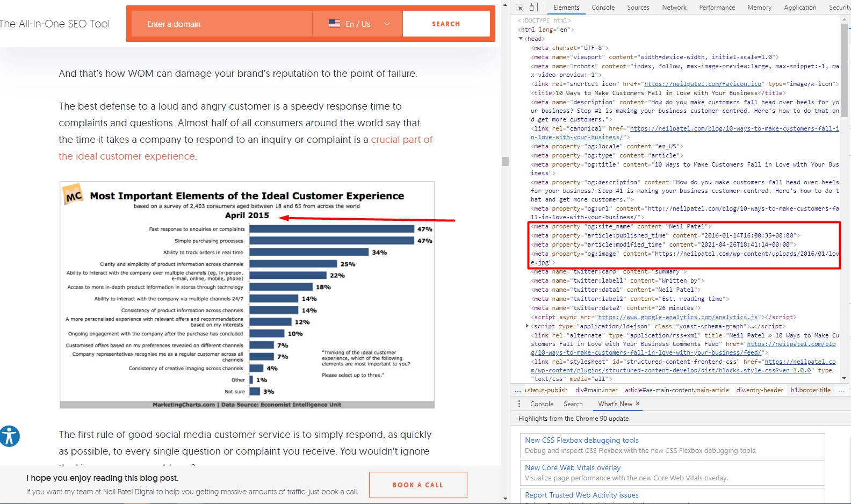Click the customer experience chart image
851x504 pixels.
(247, 295)
